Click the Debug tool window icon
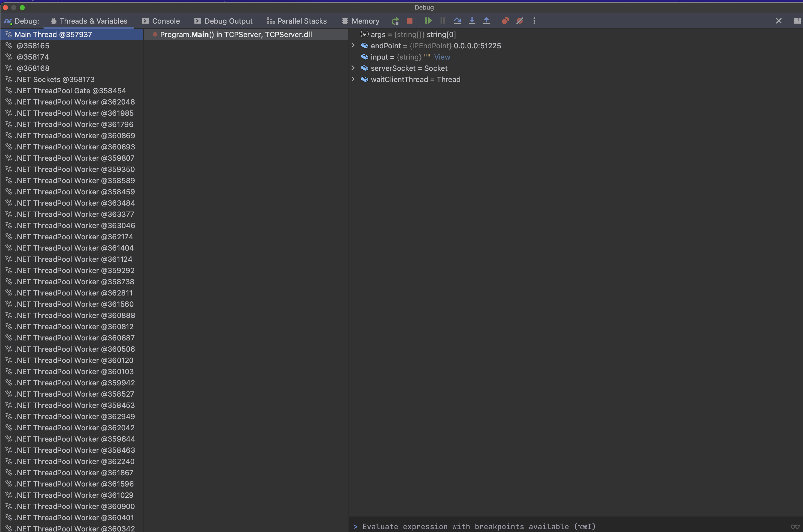 (x=8, y=21)
